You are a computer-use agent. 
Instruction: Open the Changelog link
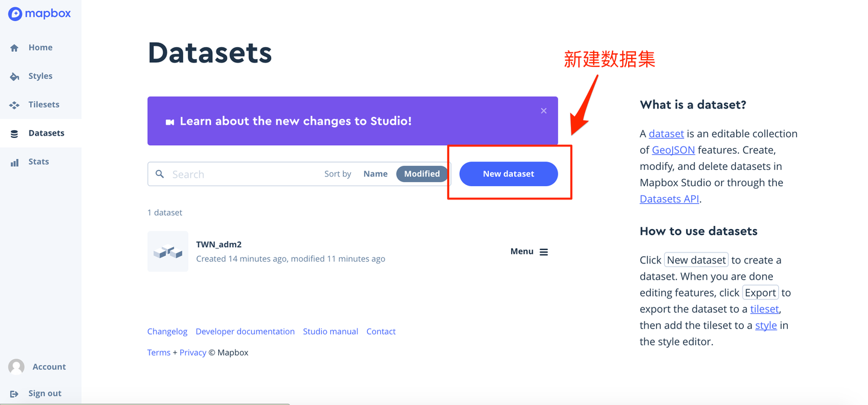pyautogui.click(x=167, y=331)
